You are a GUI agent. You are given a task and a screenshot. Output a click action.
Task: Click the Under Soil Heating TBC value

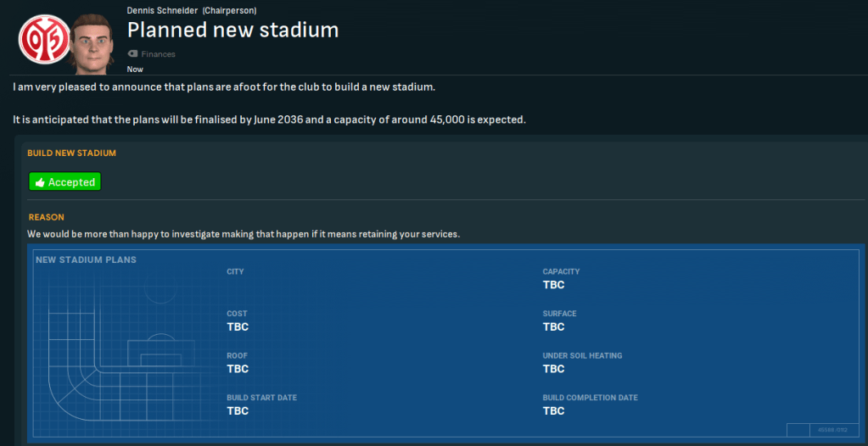pyautogui.click(x=553, y=369)
